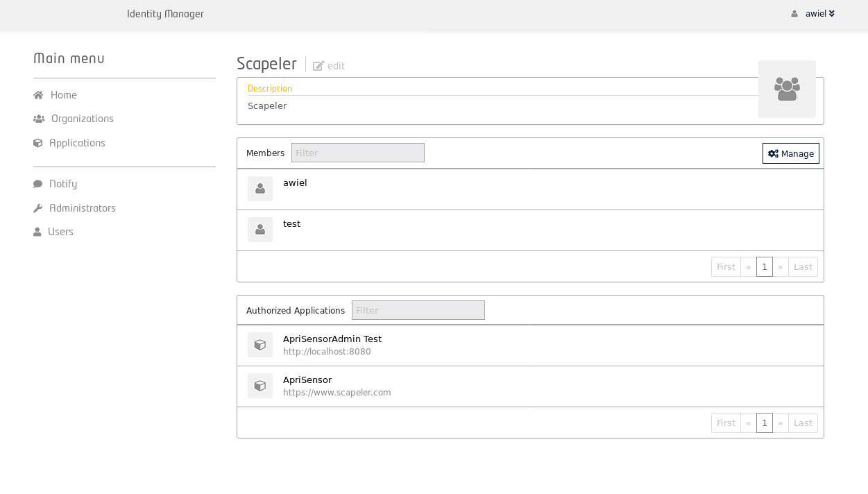Click previous page arrow in members pagination
Screen dimensions: 868x494
tap(749, 267)
